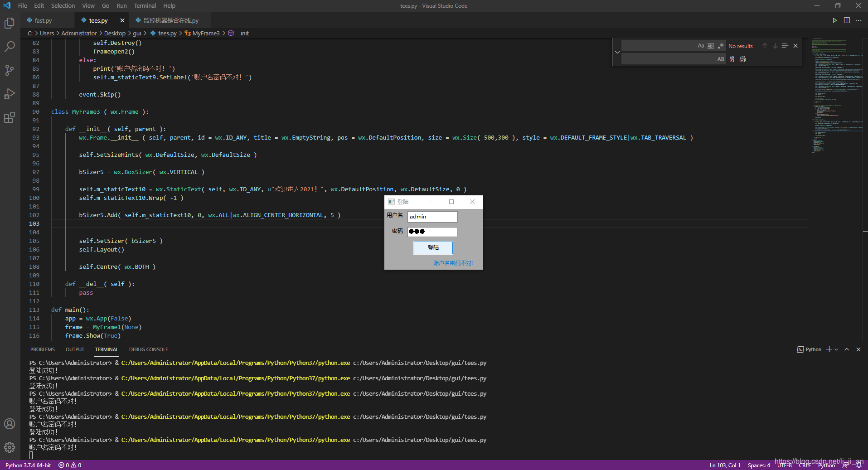Change indentation via Spaces: 4
This screenshot has height=470, width=868.
tap(759, 465)
